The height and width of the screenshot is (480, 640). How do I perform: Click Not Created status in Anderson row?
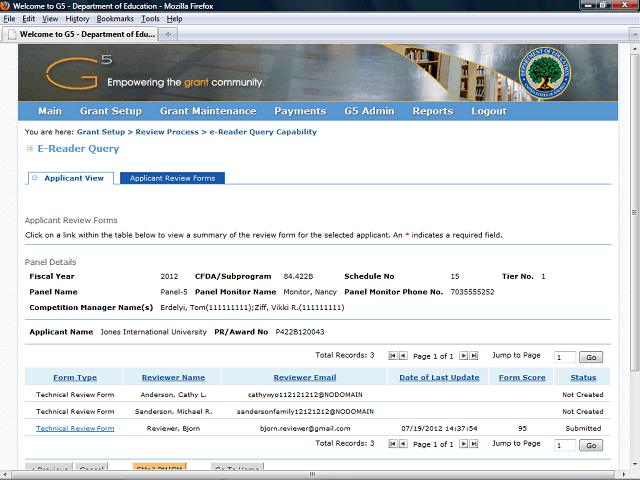582,395
